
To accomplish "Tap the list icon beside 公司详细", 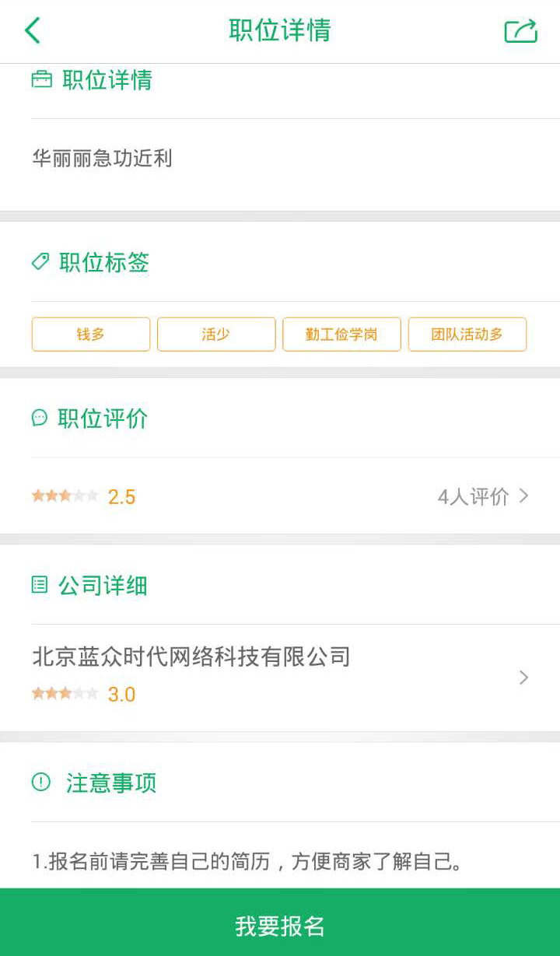I will [x=40, y=584].
